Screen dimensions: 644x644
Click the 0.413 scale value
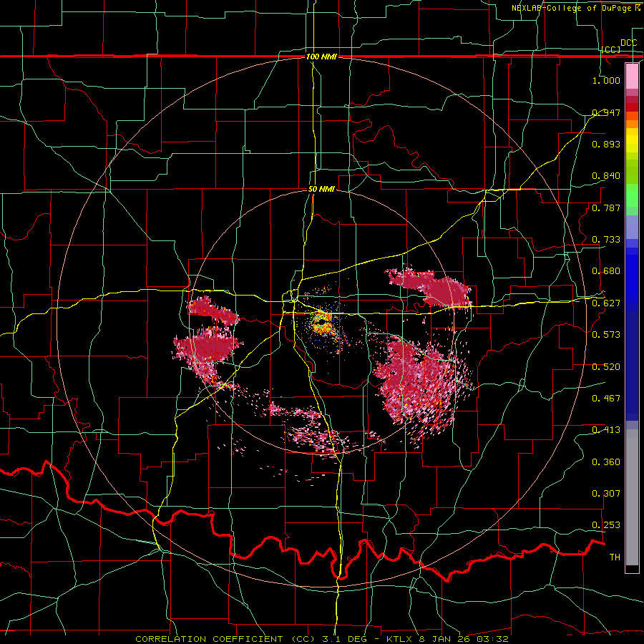(606, 430)
